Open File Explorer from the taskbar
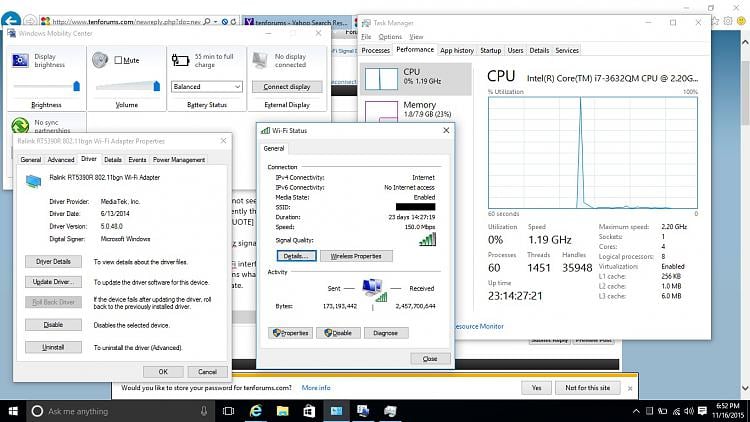 click(x=283, y=411)
